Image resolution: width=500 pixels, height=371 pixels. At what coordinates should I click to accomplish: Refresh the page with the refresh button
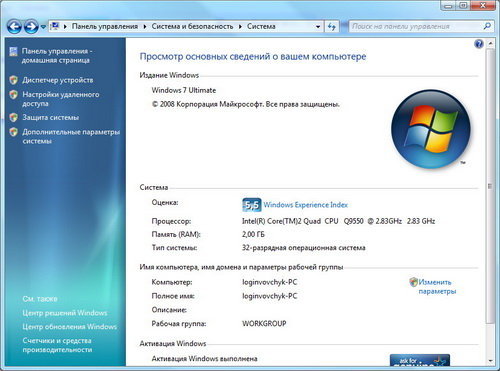332,27
